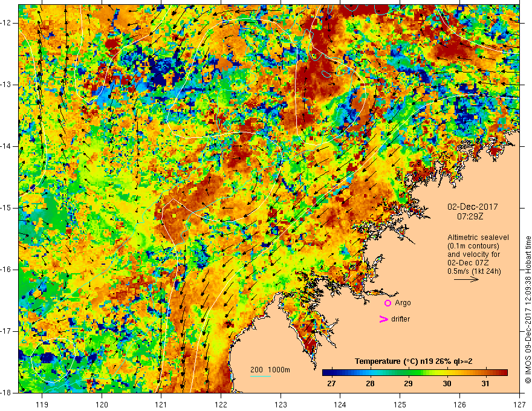
Task: Click latitude axis label '-15'
Action: coord(6,208)
